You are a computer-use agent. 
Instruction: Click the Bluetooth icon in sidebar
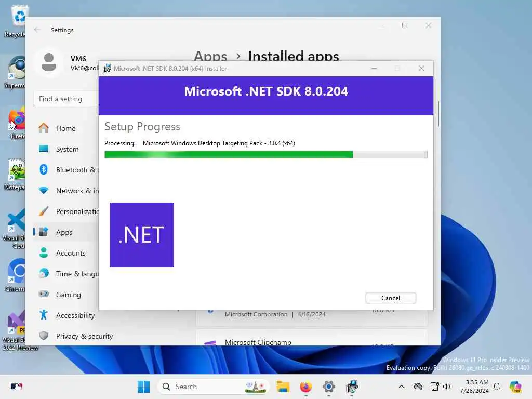point(44,169)
